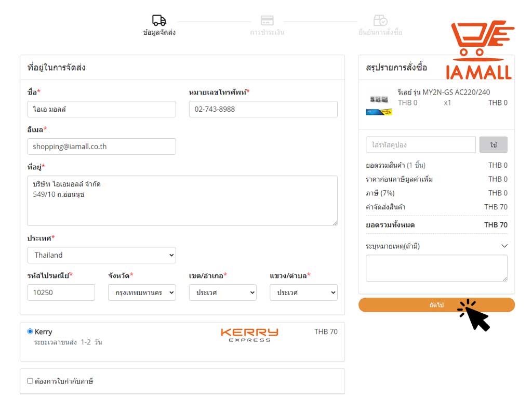Screen dimensions: 532x399
Task: Click the postal code field showing 10250
Action: [61, 292]
